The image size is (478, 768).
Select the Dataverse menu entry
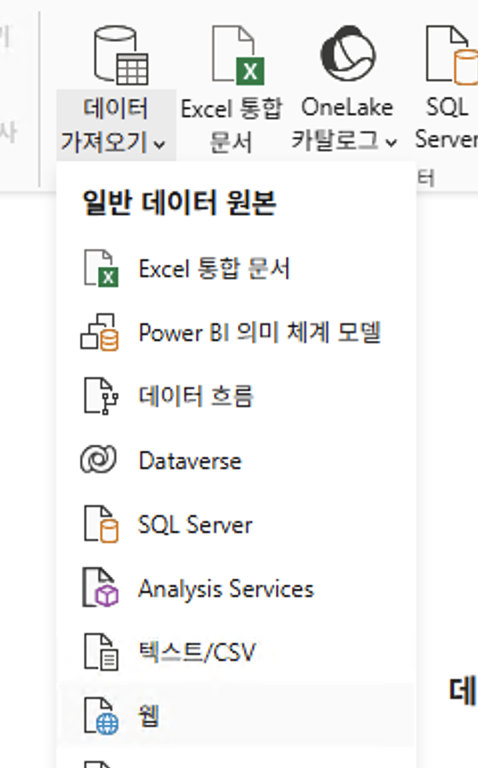tap(190, 461)
